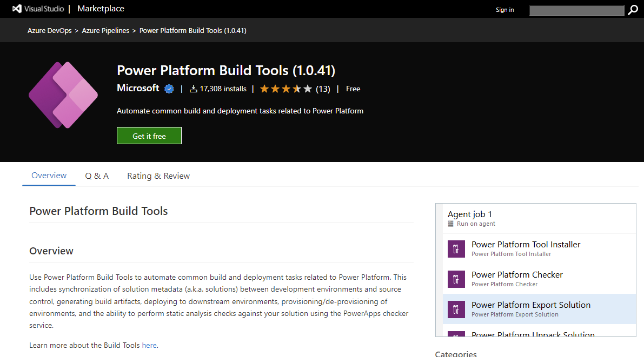Go to Azure DevOps breadcrumb
Viewport: 644px width, 357px height.
pyautogui.click(x=49, y=30)
